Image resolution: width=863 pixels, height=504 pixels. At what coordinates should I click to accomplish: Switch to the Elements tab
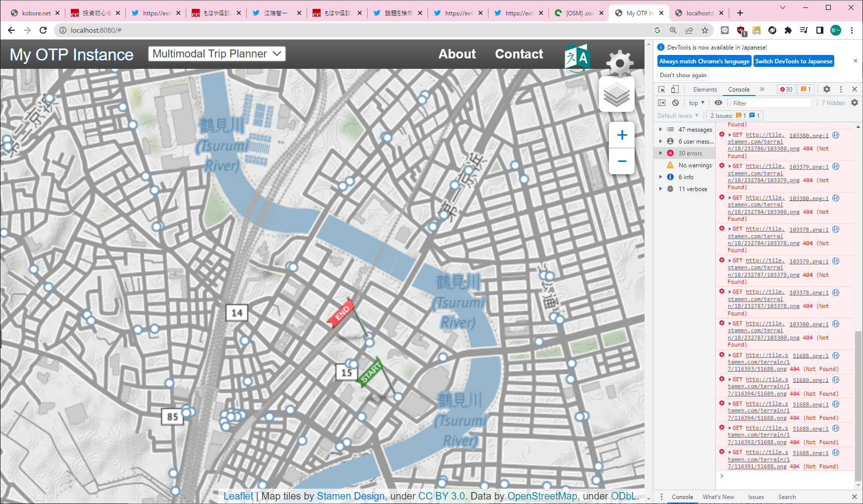point(704,90)
